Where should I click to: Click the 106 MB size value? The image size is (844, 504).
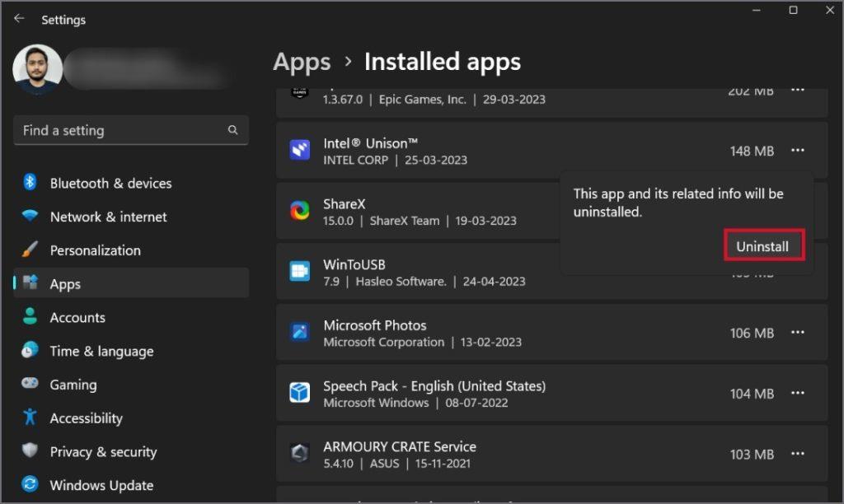point(752,333)
